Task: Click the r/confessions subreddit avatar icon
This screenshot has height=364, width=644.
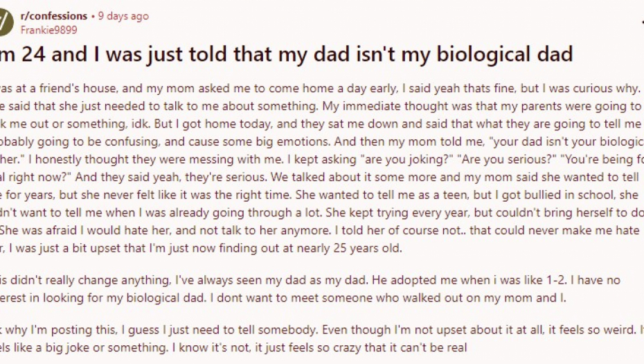Action: (6, 22)
